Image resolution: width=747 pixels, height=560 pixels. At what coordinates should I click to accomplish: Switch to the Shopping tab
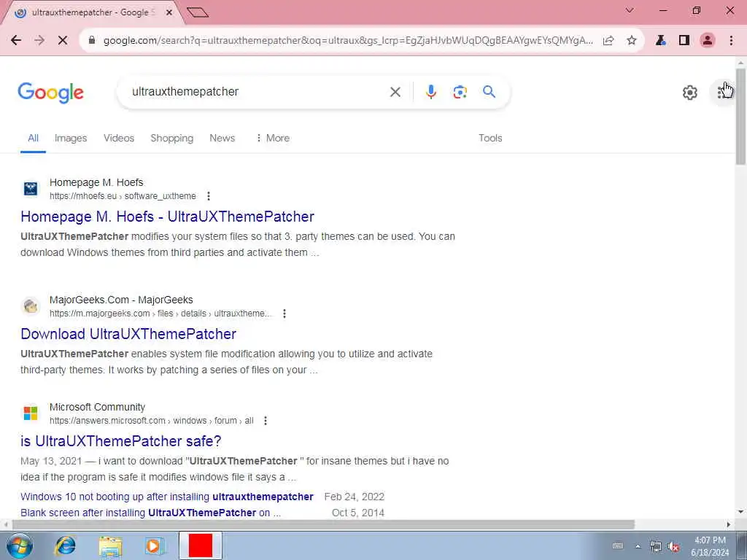pos(172,138)
